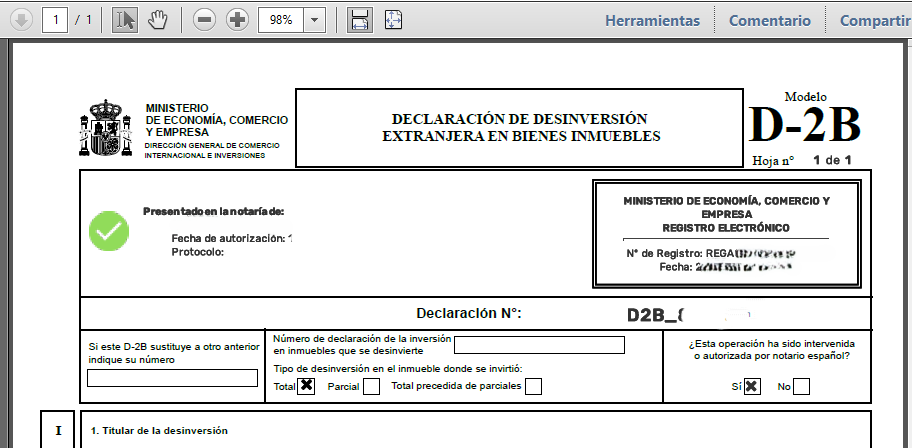The height and width of the screenshot is (448, 912).
Task: Check the Parcial disinvestment checkbox
Action: 371,387
